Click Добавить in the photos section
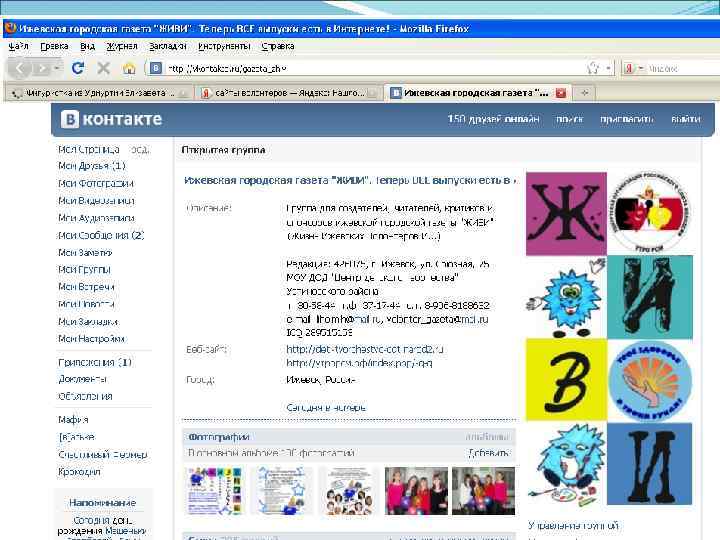Screen dimensions: 720x540 click(489, 453)
